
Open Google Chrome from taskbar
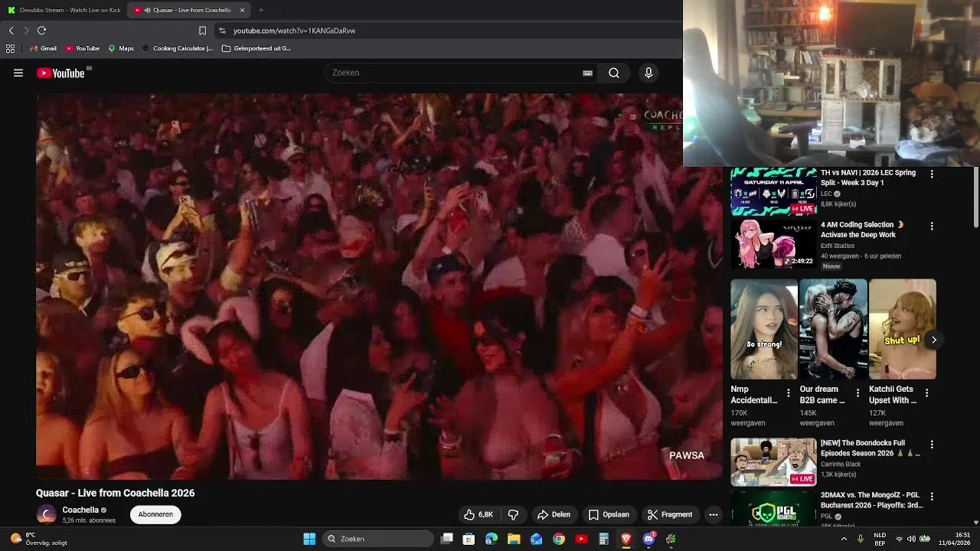click(559, 539)
